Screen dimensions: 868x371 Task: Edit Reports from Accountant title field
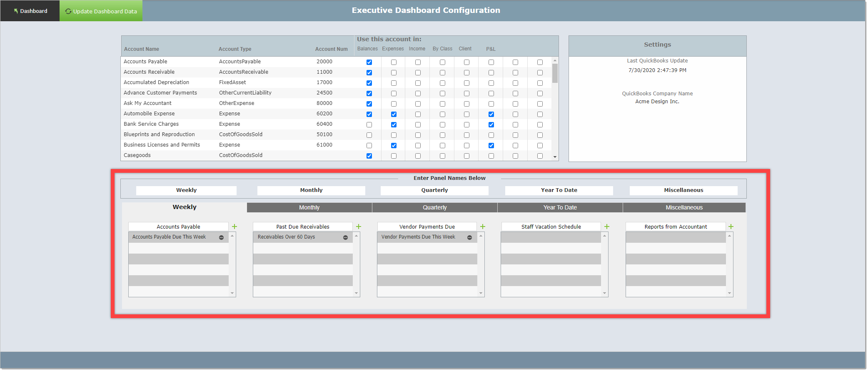pyautogui.click(x=676, y=227)
